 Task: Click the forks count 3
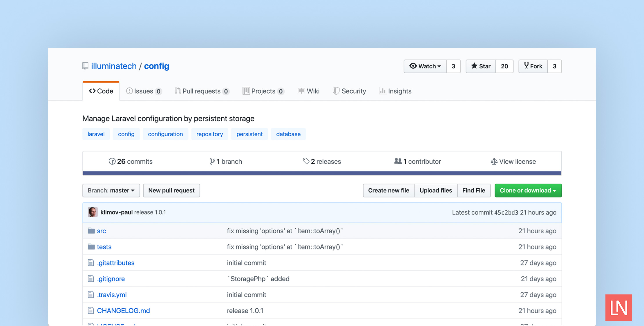click(x=554, y=66)
